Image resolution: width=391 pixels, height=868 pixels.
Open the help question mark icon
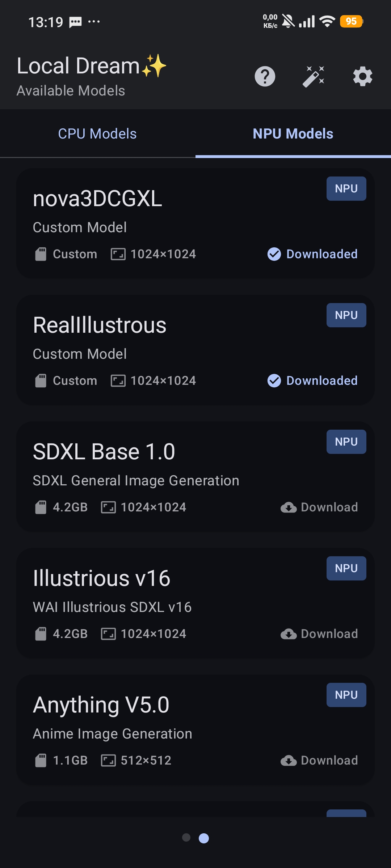coord(265,76)
